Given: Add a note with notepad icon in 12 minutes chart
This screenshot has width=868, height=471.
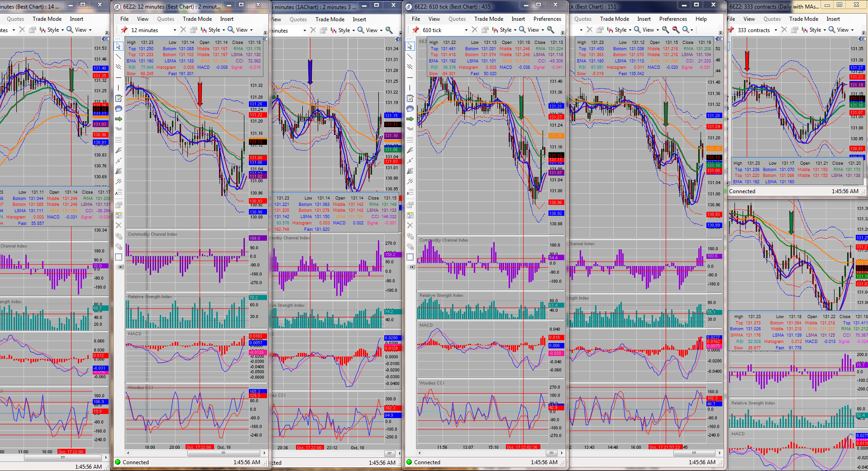Looking at the screenshot, I should coord(119,98).
